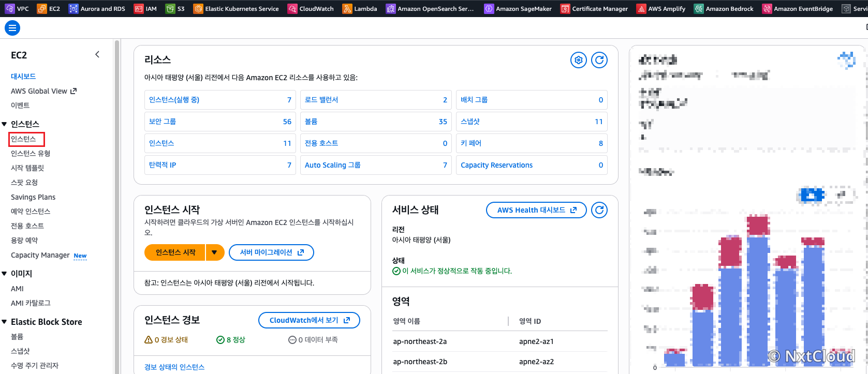Open 전용 호스트 in the sidebar

[x=27, y=226]
